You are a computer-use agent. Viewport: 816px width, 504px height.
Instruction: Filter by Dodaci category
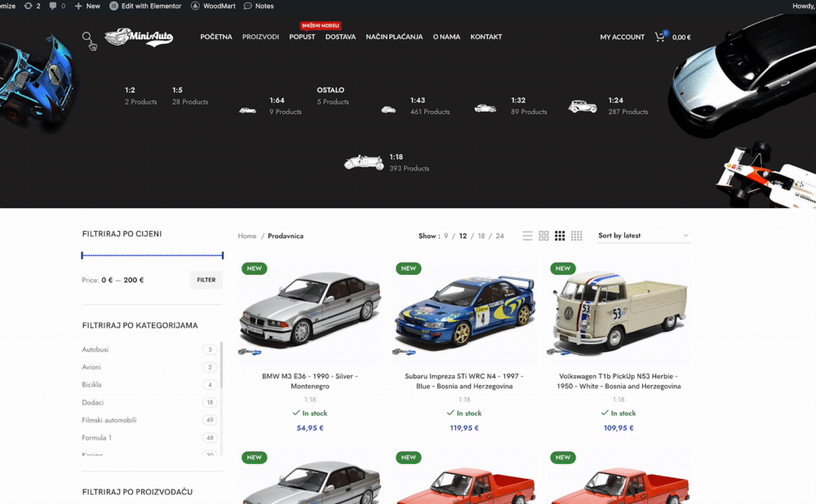93,403
